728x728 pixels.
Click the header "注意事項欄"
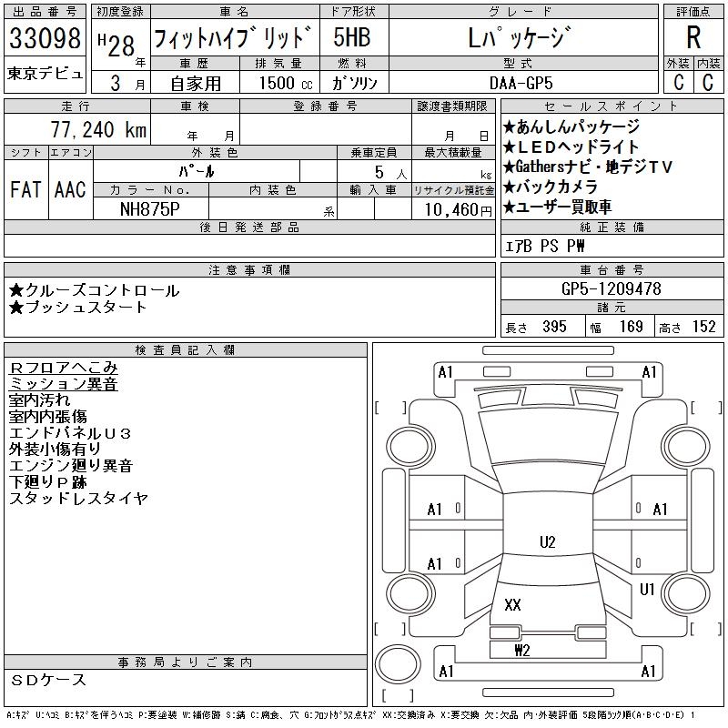[249, 269]
